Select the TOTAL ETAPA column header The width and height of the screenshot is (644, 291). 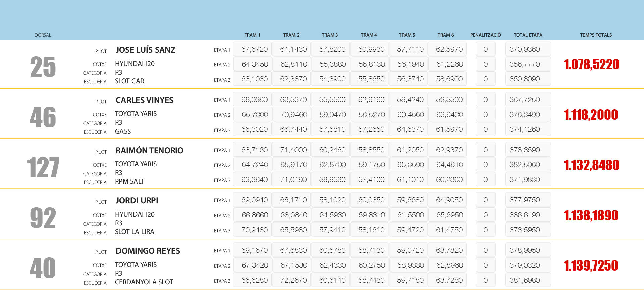point(528,35)
